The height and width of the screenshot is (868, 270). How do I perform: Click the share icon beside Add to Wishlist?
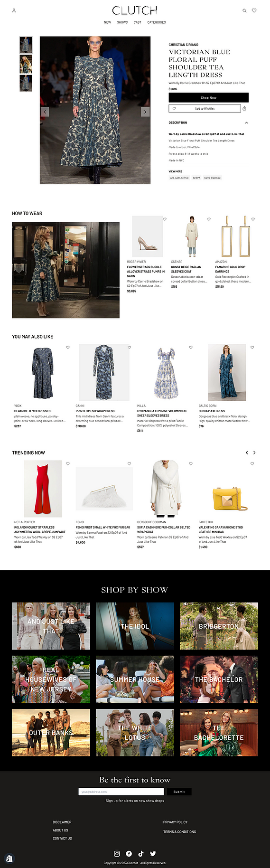(244, 109)
